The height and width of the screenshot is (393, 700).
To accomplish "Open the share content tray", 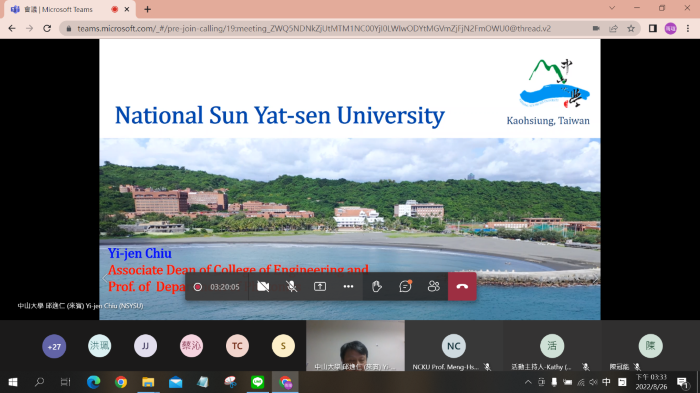I will coord(320,286).
